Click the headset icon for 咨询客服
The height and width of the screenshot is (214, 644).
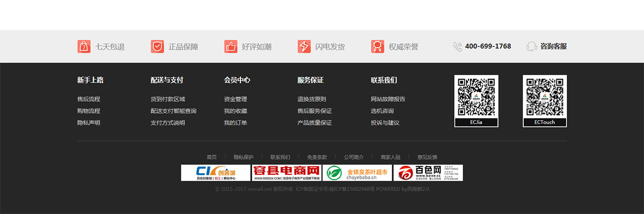tap(532, 47)
